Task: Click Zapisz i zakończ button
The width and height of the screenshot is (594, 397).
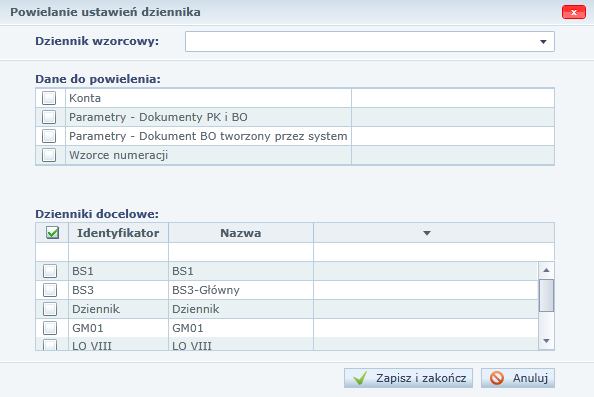Action: coord(408,378)
